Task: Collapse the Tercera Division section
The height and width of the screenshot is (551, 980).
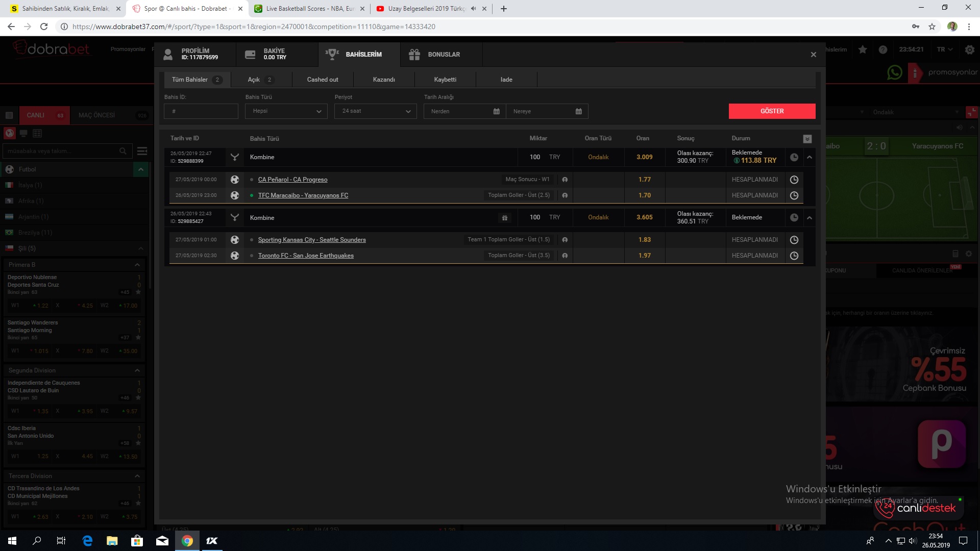Action: tap(137, 476)
